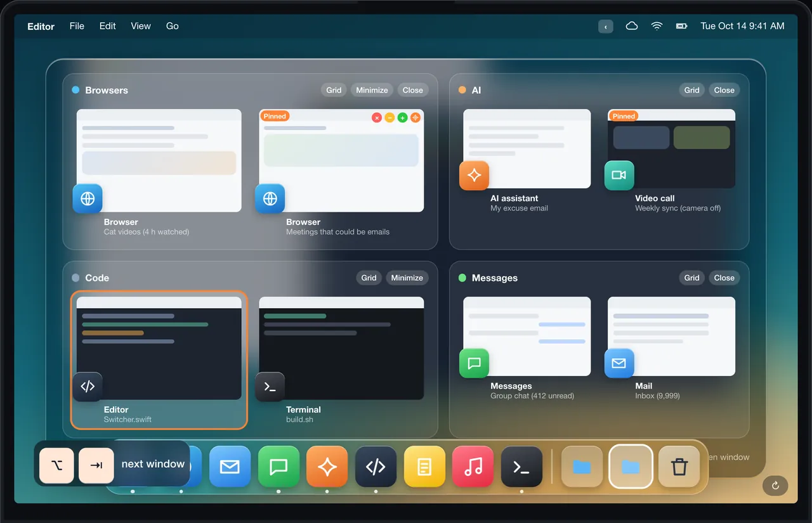The height and width of the screenshot is (523, 812).
Task: Select the Editor Switcher.swift window thumbnail
Action: click(159, 348)
